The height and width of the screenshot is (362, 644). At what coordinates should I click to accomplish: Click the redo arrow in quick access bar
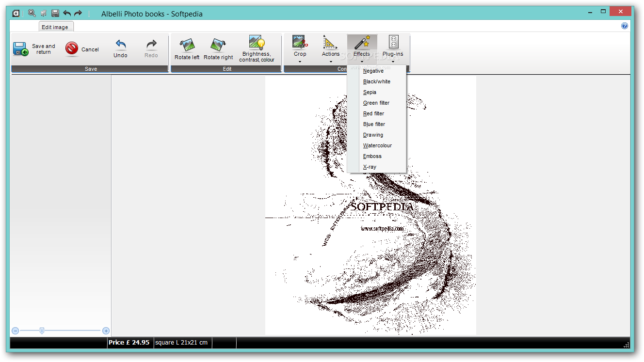[x=78, y=13]
